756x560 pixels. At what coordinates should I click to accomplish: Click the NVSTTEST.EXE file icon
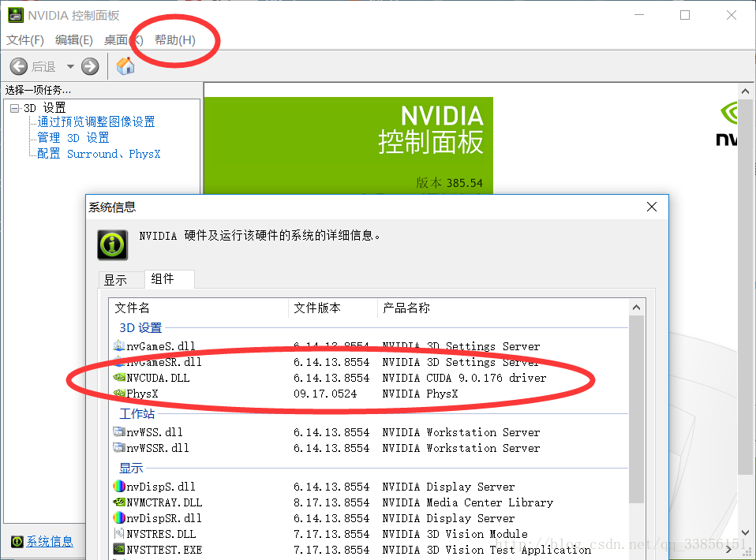(118, 550)
